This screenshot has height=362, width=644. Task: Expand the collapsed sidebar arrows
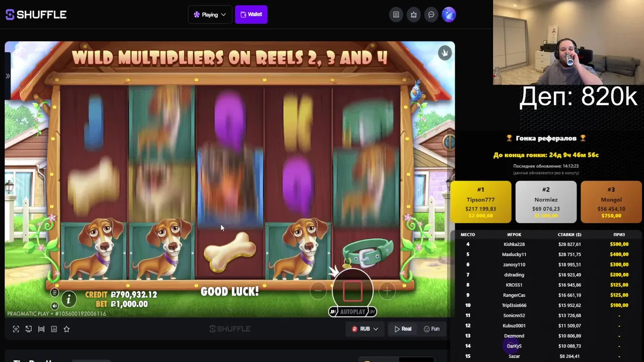pyautogui.click(x=8, y=76)
